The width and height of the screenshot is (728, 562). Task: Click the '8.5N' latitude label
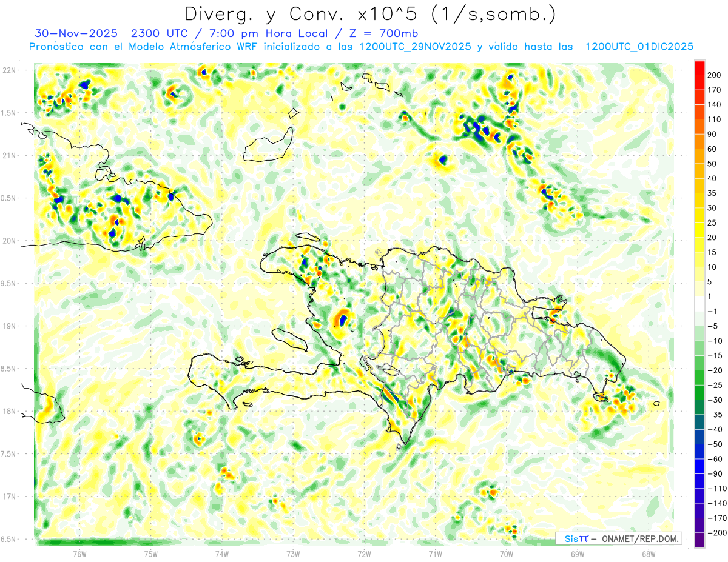pyautogui.click(x=8, y=369)
